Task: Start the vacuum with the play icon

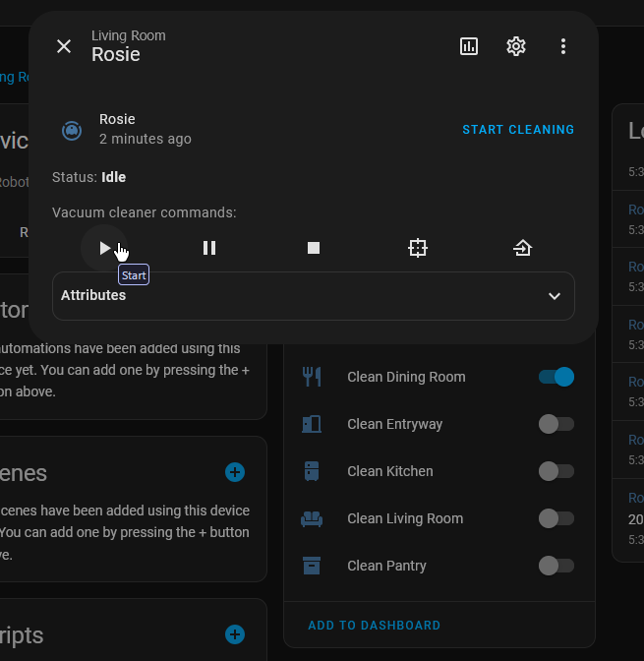Action: (x=104, y=248)
